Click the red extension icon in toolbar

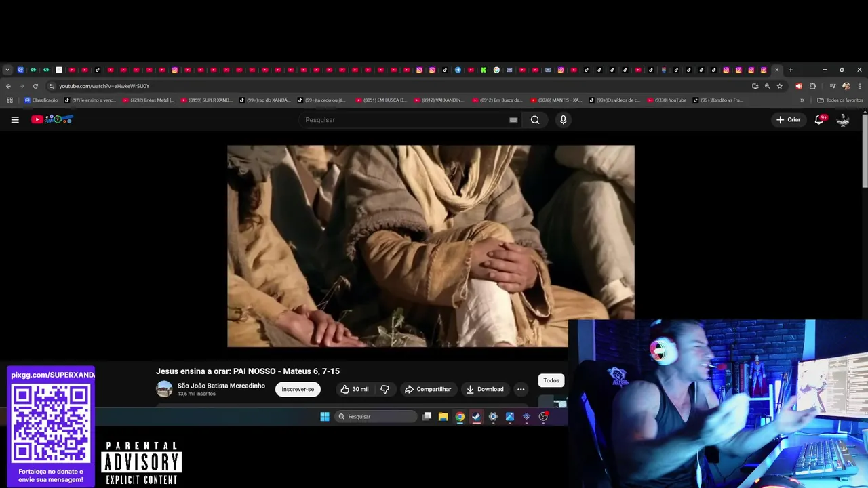pyautogui.click(x=798, y=86)
